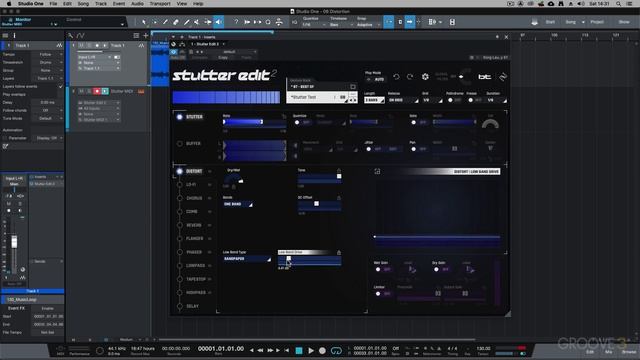This screenshot has height=360, width=640.
Task: Open the Stutter Edit 2 insert selector dropdown
Action: click(208, 44)
